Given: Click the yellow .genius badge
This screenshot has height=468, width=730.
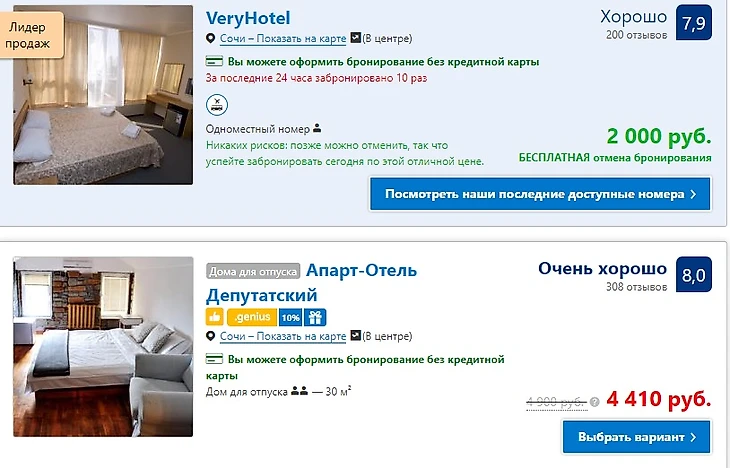Looking at the screenshot, I should [252, 317].
